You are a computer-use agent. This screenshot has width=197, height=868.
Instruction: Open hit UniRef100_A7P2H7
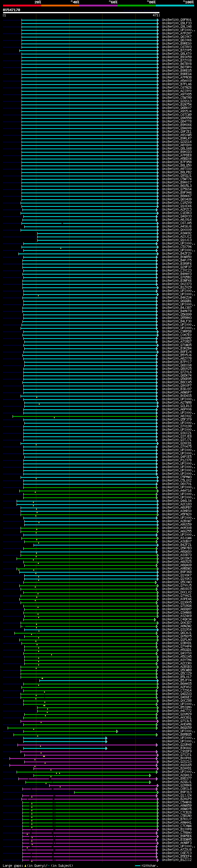pos(176,33)
